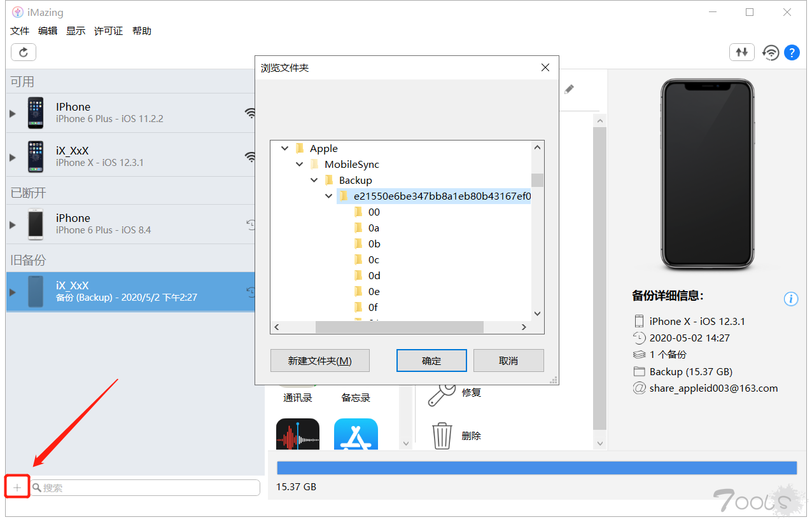
Task: Click the folder tree scroll up arrow
Action: coord(538,148)
